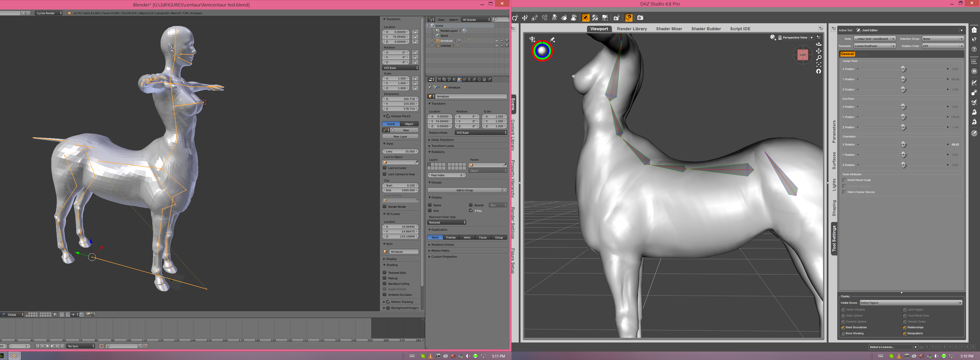Adjust the Center Point Y Position slider
The height and width of the screenshot is (360, 980).
click(903, 79)
